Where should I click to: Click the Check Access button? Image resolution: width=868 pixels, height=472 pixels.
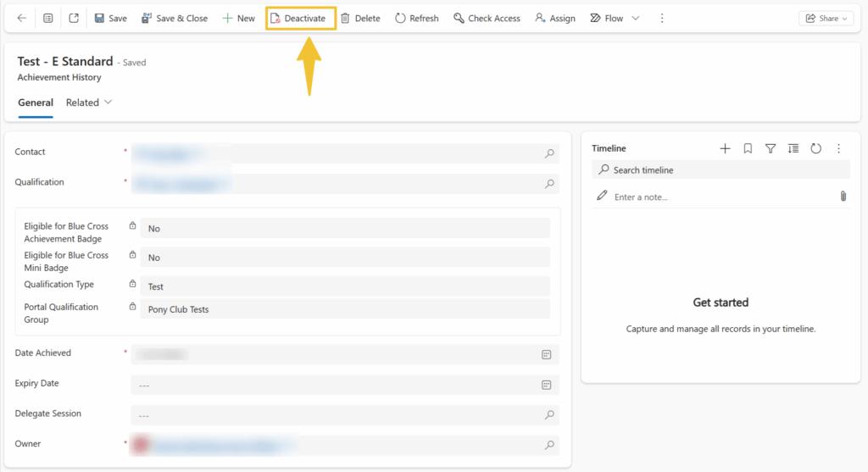487,18
